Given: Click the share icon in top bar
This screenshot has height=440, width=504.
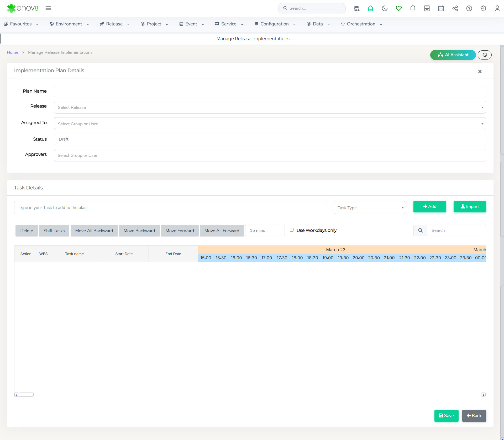Looking at the screenshot, I should pyautogui.click(x=455, y=8).
